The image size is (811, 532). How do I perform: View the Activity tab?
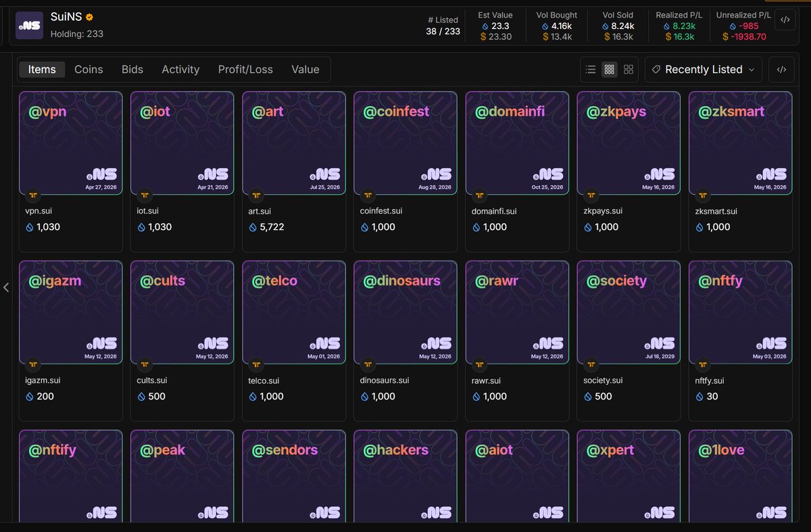pos(180,69)
